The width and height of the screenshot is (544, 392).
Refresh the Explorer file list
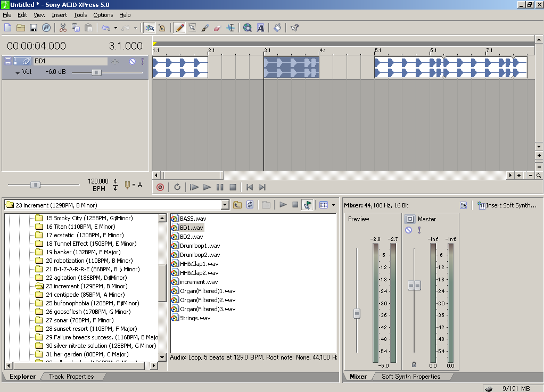pyautogui.click(x=250, y=205)
